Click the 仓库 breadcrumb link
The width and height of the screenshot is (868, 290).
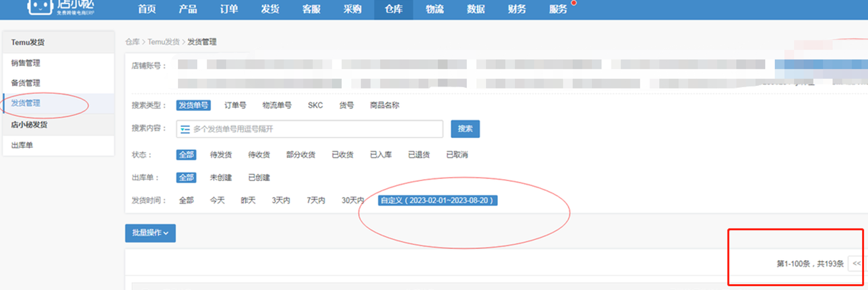click(133, 42)
